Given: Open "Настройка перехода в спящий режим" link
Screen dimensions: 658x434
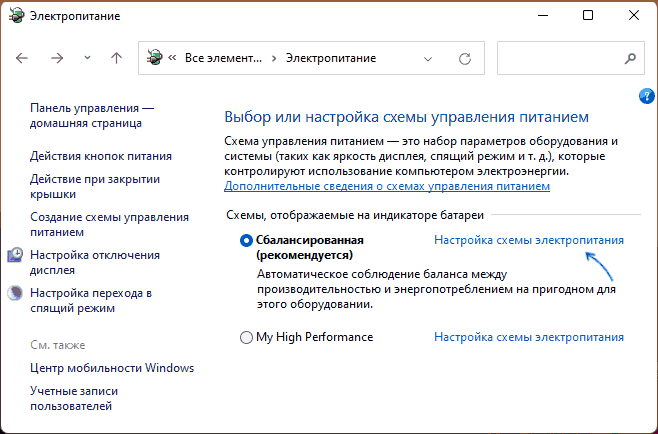Looking at the screenshot, I should (x=91, y=300).
